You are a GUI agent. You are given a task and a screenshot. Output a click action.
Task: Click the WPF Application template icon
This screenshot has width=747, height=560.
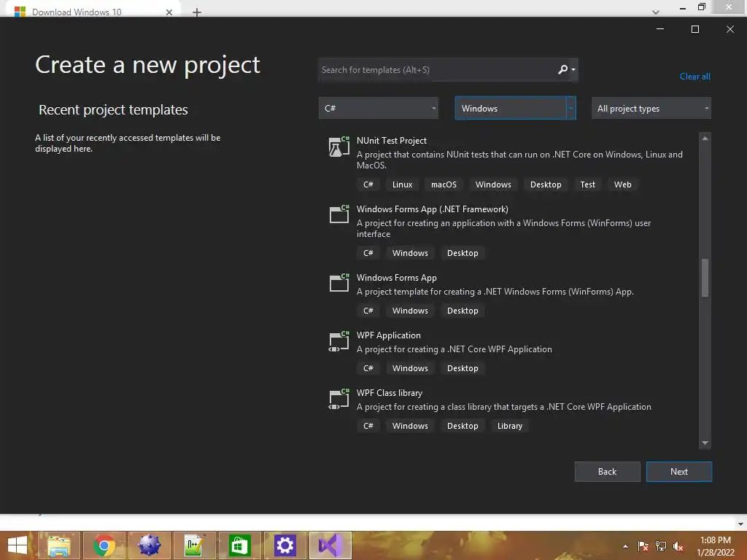coord(339,341)
